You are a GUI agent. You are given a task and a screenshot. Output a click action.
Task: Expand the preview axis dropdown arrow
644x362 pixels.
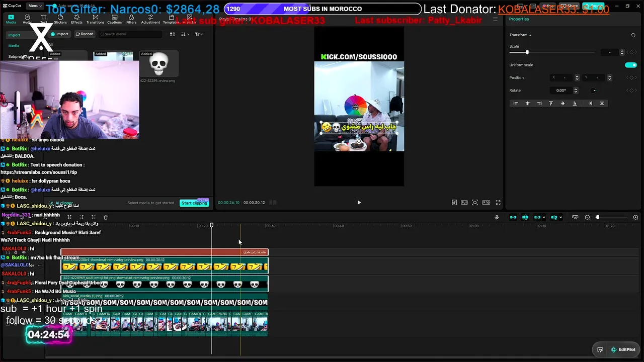pyautogui.click(x=560, y=217)
